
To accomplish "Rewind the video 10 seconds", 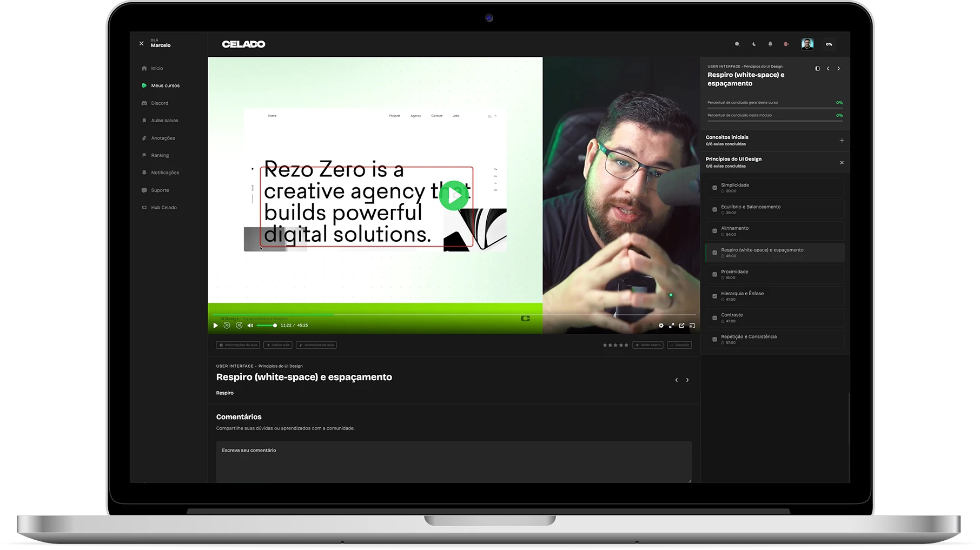I will point(227,326).
